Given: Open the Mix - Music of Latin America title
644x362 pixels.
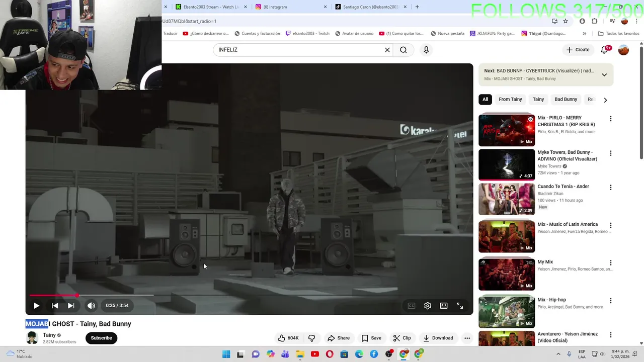Looking at the screenshot, I should [568, 224].
